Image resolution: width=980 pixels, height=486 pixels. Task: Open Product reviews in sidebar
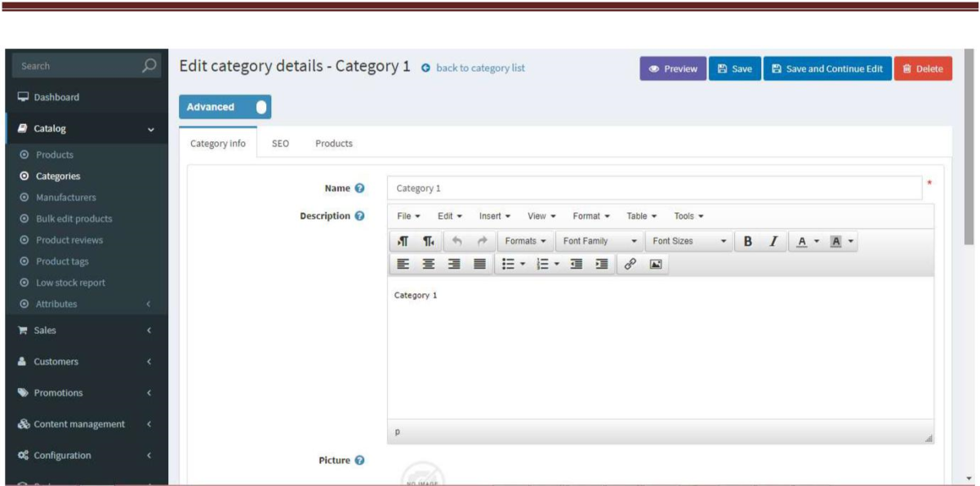coord(69,239)
